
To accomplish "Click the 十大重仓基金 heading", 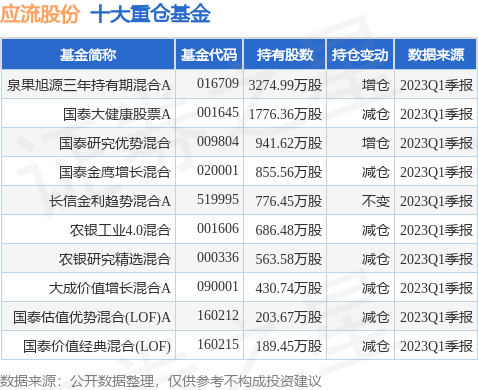I will click(x=150, y=14).
